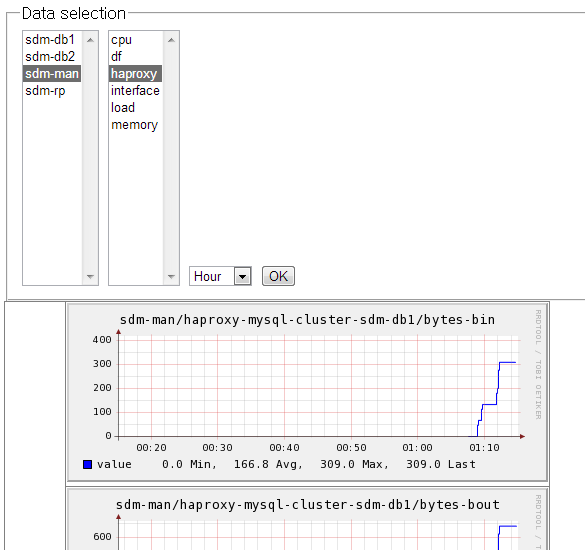Open the bytes-bin graph image
The height and width of the screenshot is (550, 585).
pyautogui.click(x=307, y=392)
